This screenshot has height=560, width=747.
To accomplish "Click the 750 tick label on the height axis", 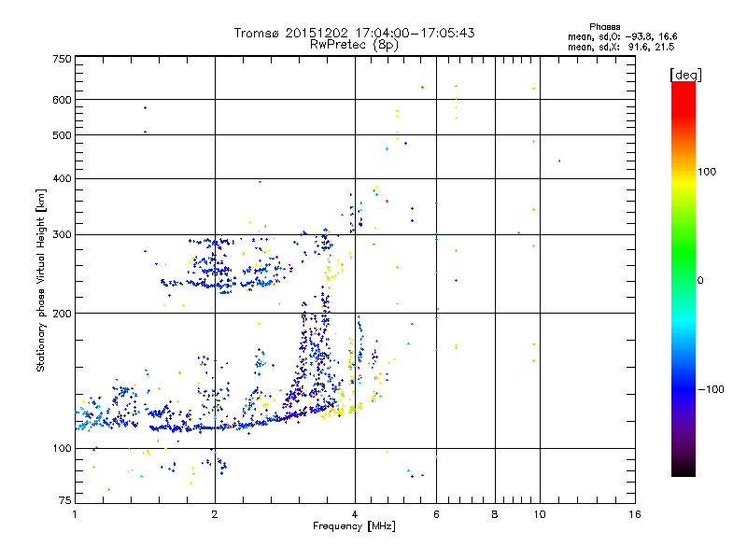I will click(x=62, y=59).
